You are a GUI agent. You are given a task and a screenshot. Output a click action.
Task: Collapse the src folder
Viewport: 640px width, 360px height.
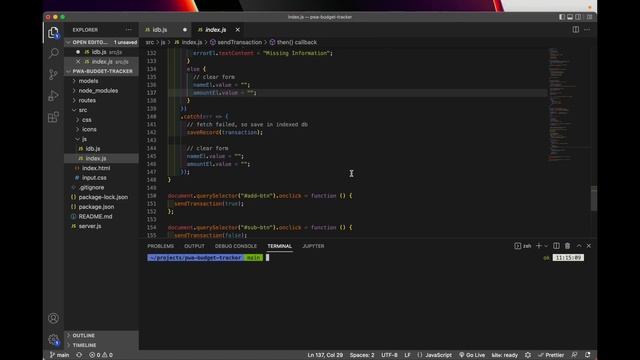[83, 110]
